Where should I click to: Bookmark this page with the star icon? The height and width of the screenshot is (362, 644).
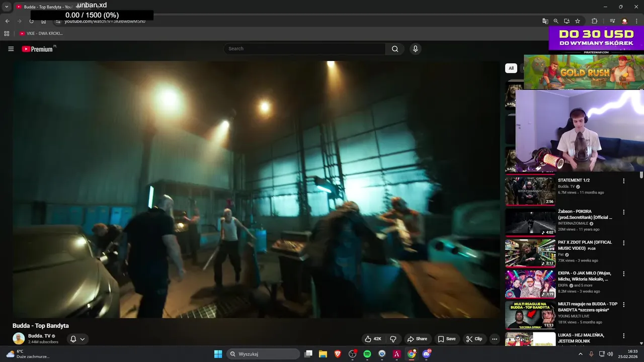578,21
